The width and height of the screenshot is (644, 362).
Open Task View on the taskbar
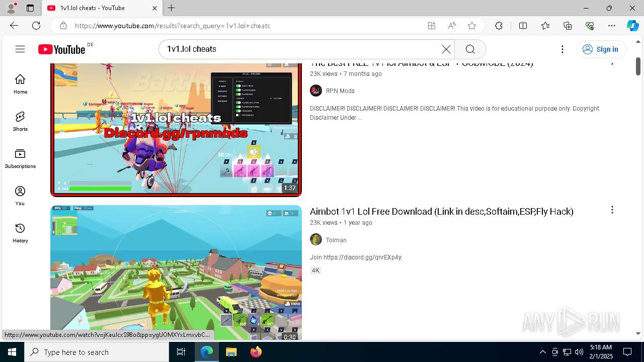181,352
